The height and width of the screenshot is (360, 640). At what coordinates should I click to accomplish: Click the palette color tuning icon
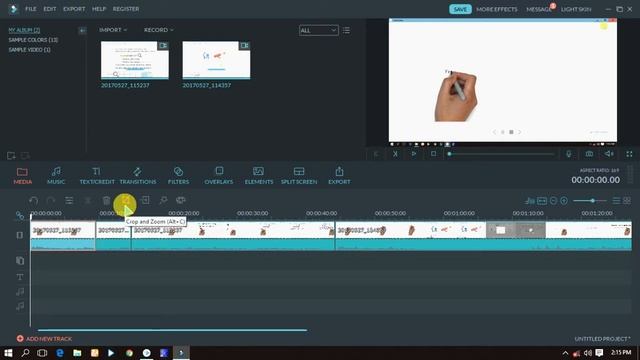tap(180, 200)
